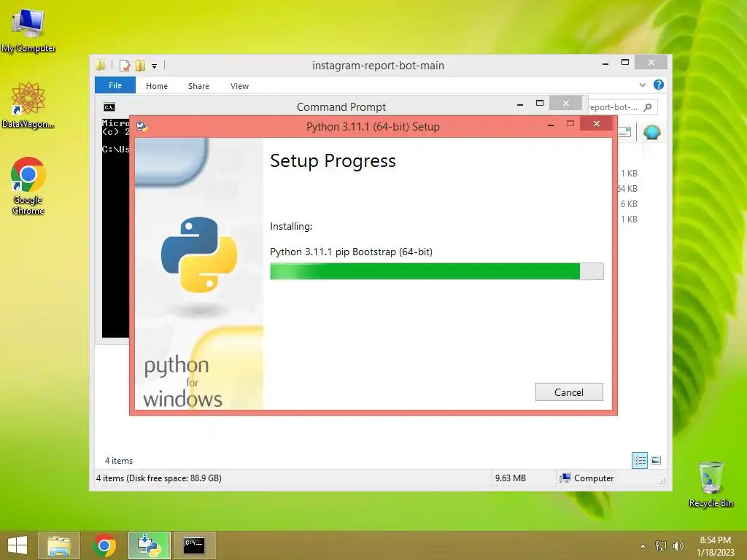Click the magnifier search icon
The width and height of the screenshot is (747, 560).
pos(648,107)
